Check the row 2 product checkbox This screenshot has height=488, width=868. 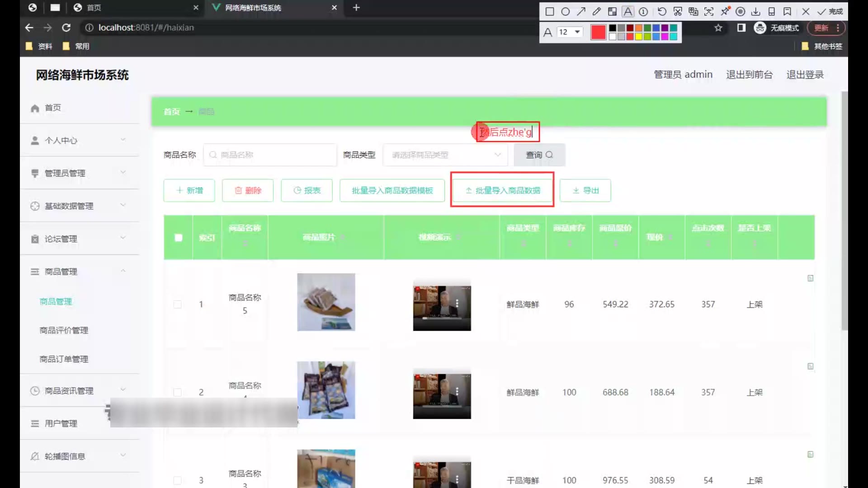coord(178,392)
